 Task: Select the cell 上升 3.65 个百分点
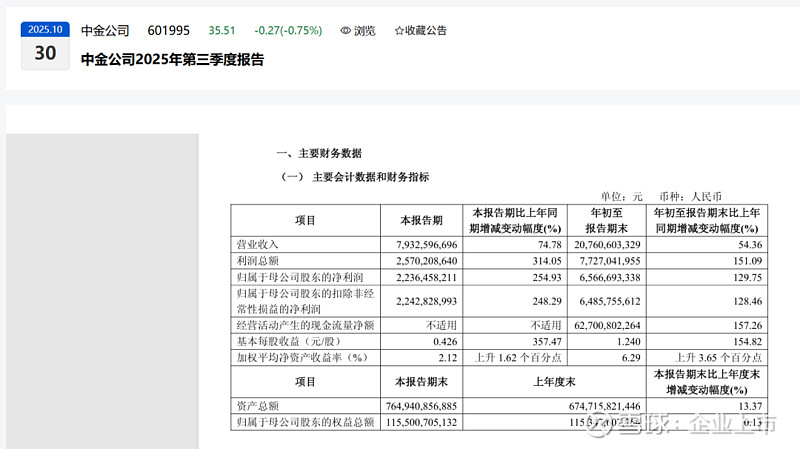[x=718, y=358]
